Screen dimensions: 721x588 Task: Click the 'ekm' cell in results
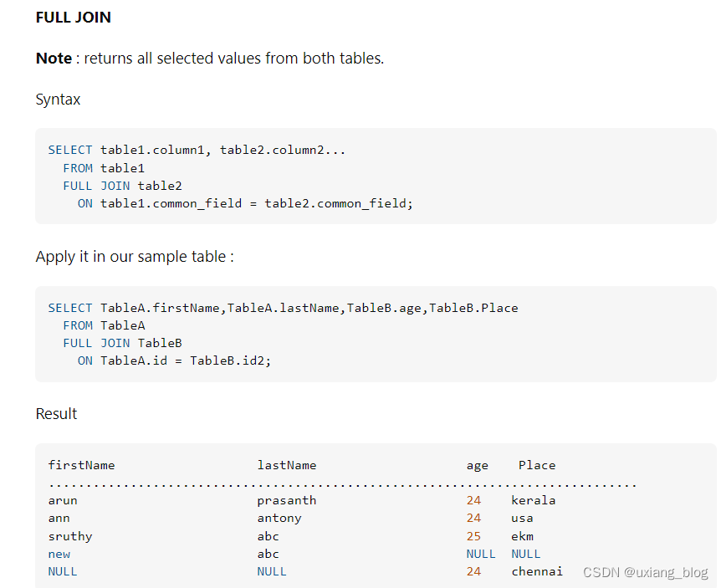tap(523, 536)
